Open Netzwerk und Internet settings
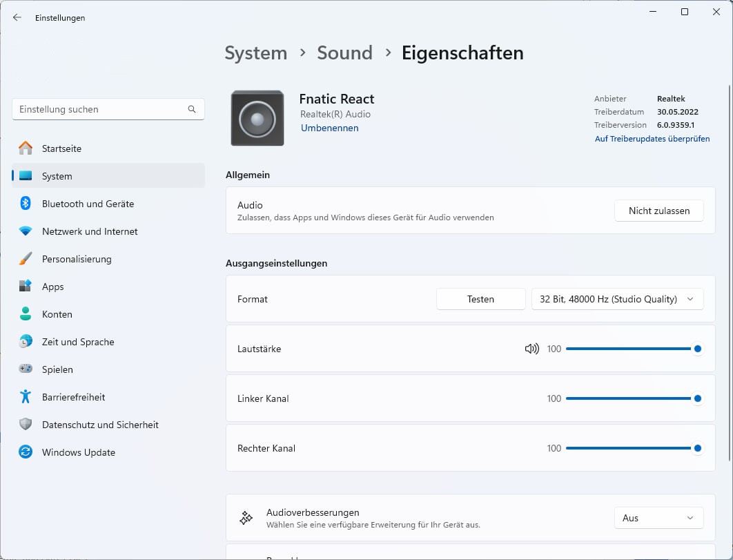The height and width of the screenshot is (560, 733). point(90,231)
